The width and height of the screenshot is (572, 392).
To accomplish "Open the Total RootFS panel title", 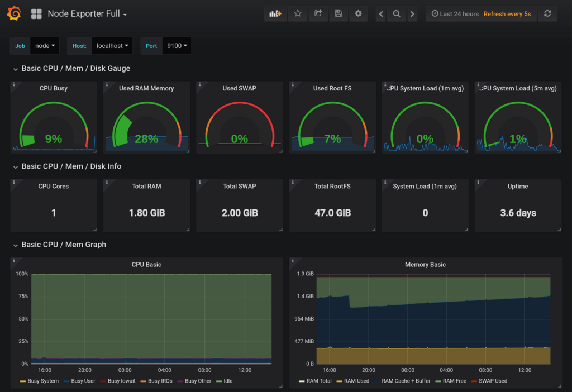I will (332, 186).
